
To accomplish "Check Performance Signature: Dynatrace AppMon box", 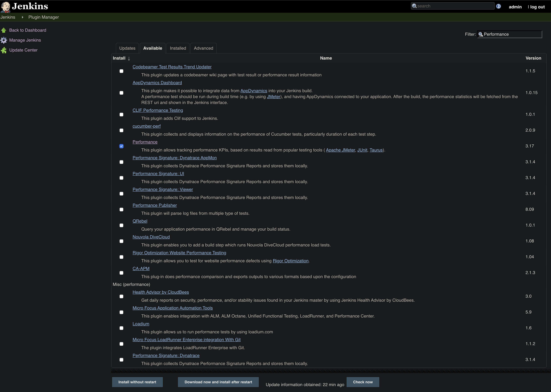I will point(121,162).
